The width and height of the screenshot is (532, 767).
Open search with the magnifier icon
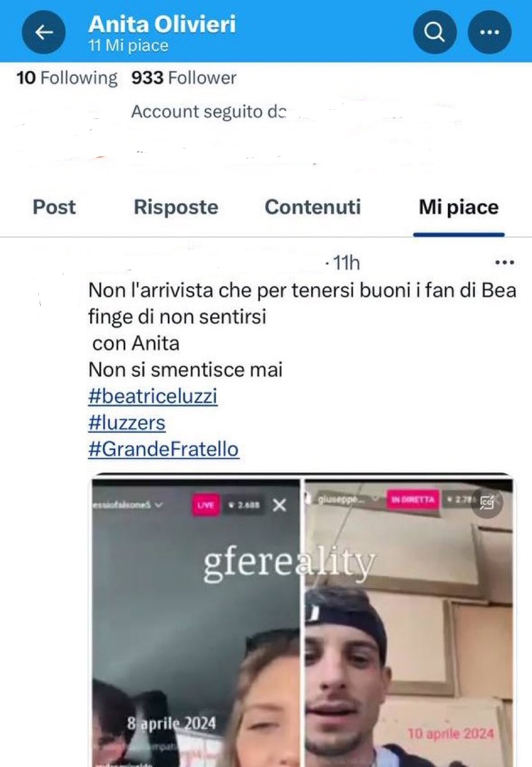435,32
